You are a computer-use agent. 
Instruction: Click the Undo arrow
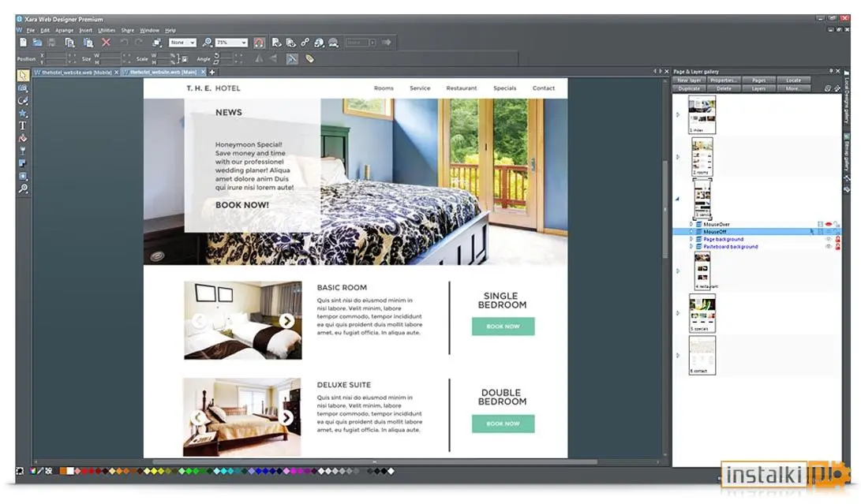point(124,43)
